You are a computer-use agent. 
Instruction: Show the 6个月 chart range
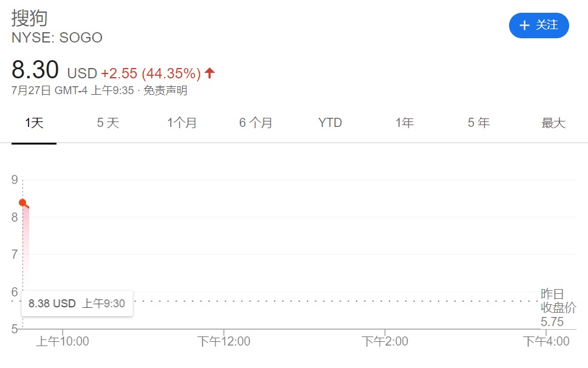[x=256, y=123]
